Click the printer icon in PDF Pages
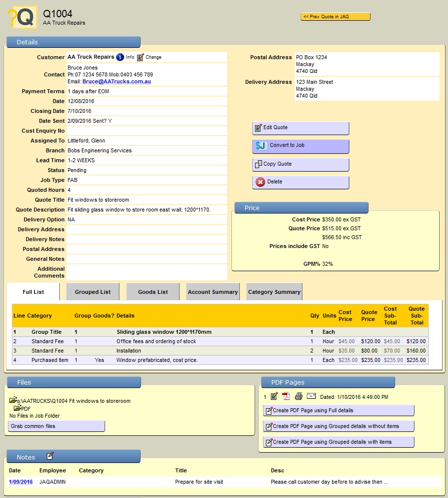The width and height of the screenshot is (448, 498). (x=299, y=396)
